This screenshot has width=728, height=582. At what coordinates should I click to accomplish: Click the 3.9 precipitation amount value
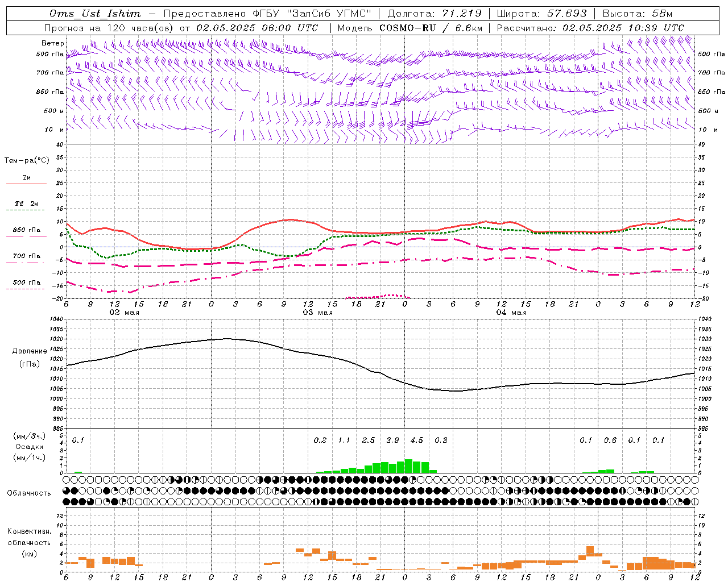pos(392,440)
